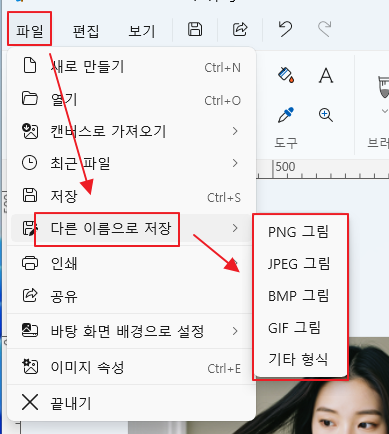Screen dimensions: 389x434
Task: Click the save-as pencil disk icon
Action: [29, 228]
